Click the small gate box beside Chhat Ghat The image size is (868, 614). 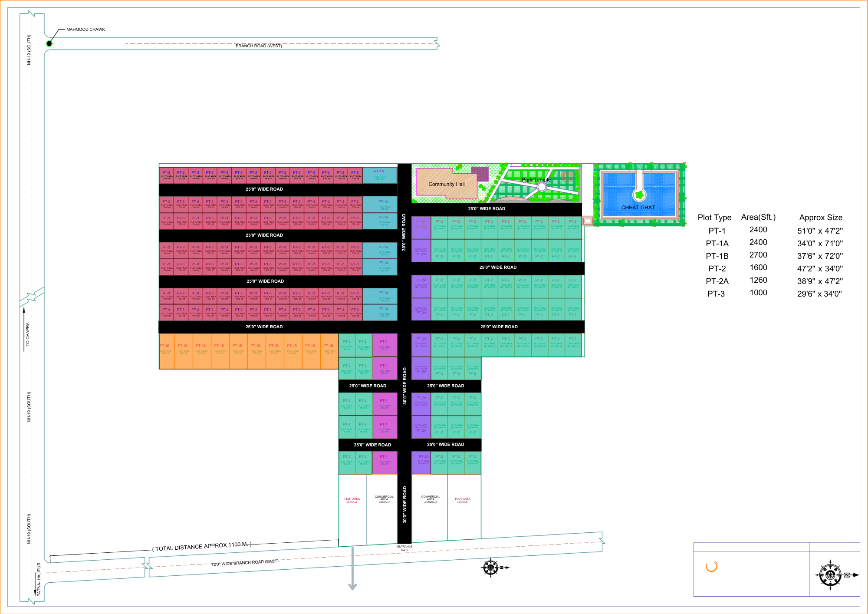(588, 221)
